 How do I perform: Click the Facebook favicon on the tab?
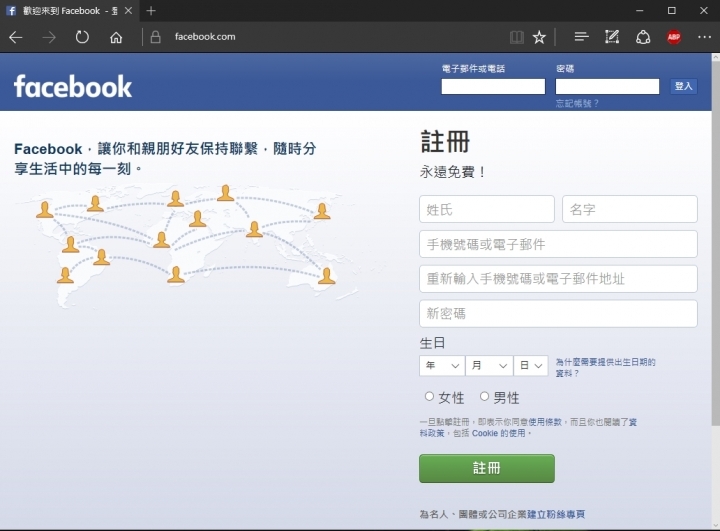click(11, 11)
